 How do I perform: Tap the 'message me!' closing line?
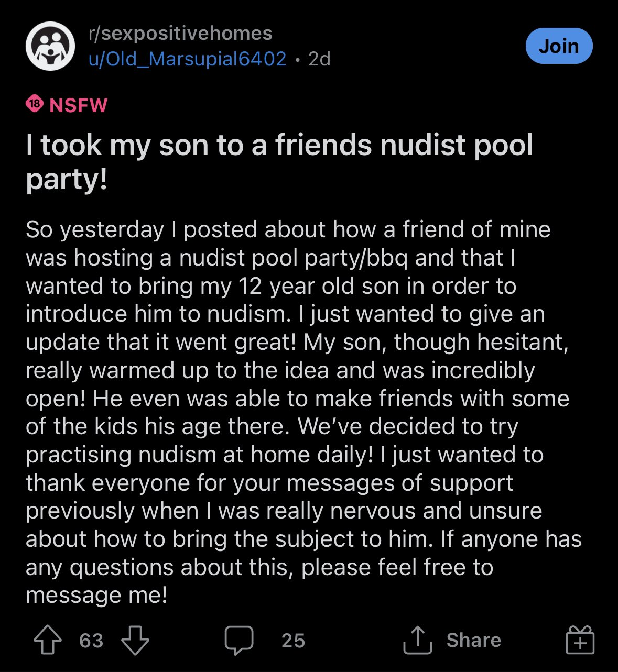[x=96, y=595]
